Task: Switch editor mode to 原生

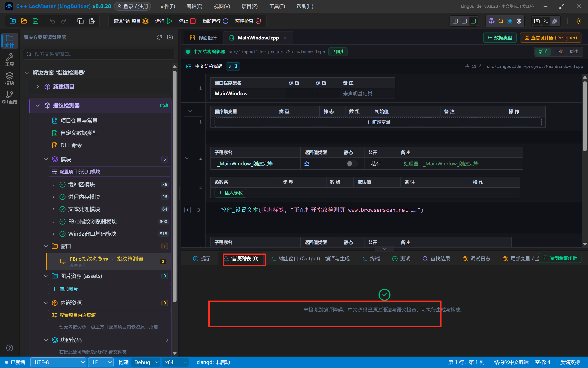Action: 574,52
